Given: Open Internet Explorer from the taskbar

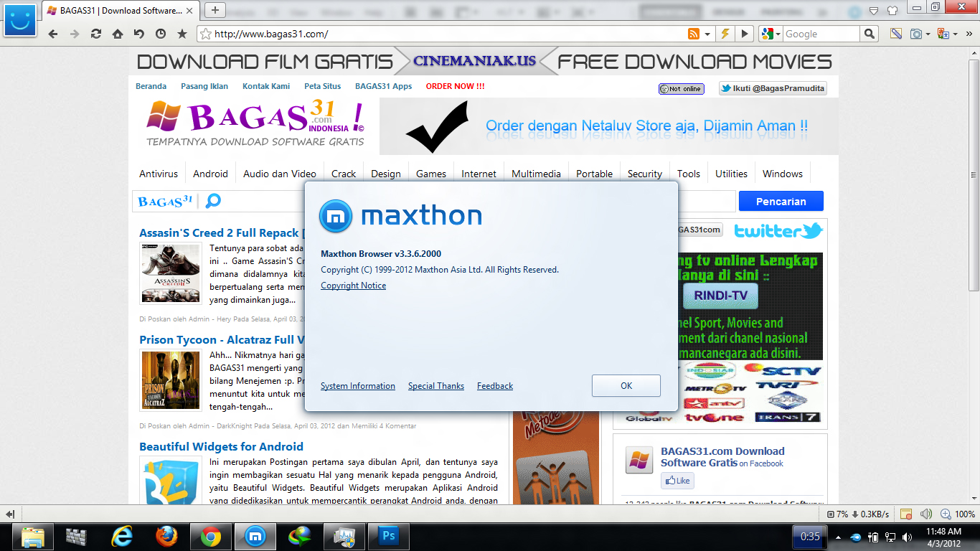Looking at the screenshot, I should (x=122, y=536).
